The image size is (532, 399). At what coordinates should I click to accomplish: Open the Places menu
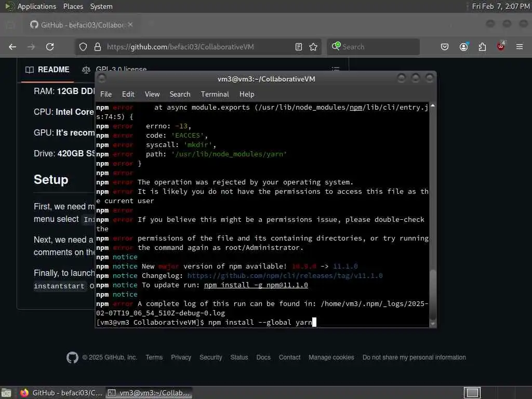(x=73, y=6)
